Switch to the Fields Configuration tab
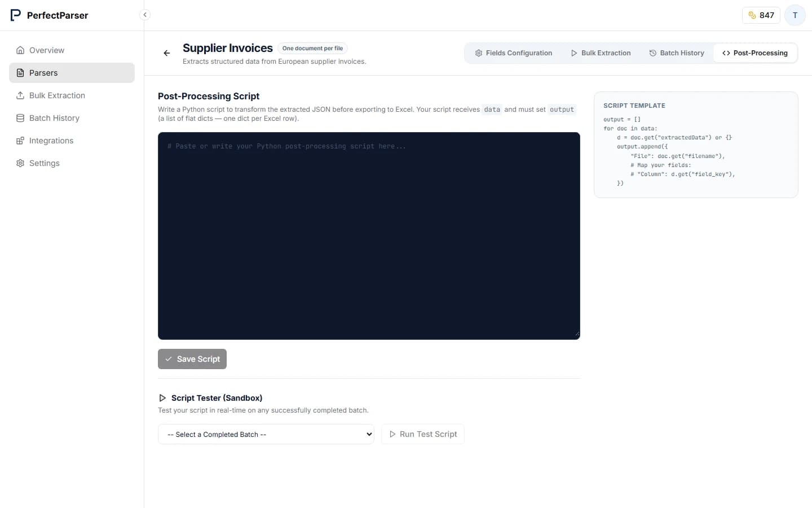Screen dimensions: 812x508 click(513, 53)
